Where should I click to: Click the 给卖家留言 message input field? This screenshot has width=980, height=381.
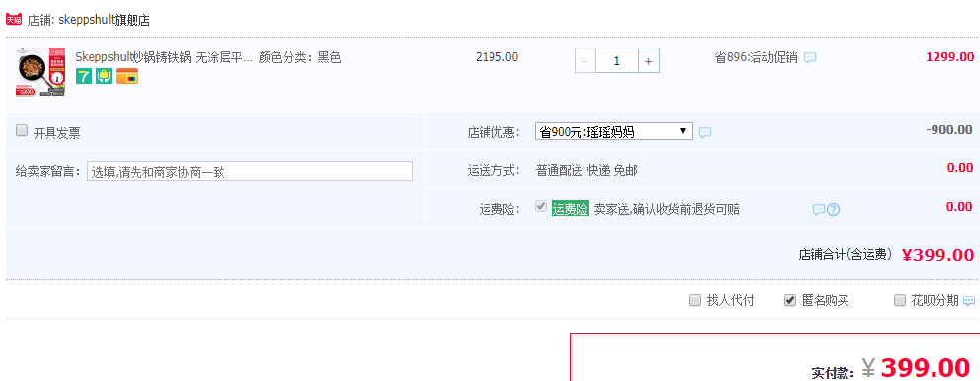250,171
